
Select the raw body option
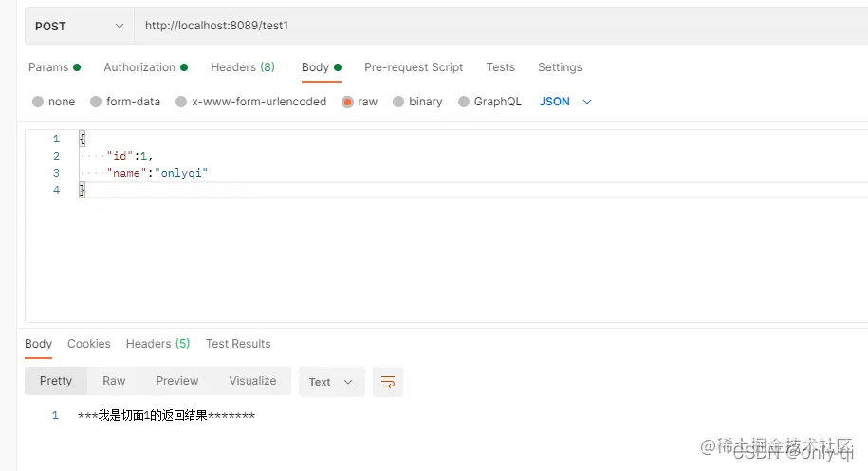360,102
